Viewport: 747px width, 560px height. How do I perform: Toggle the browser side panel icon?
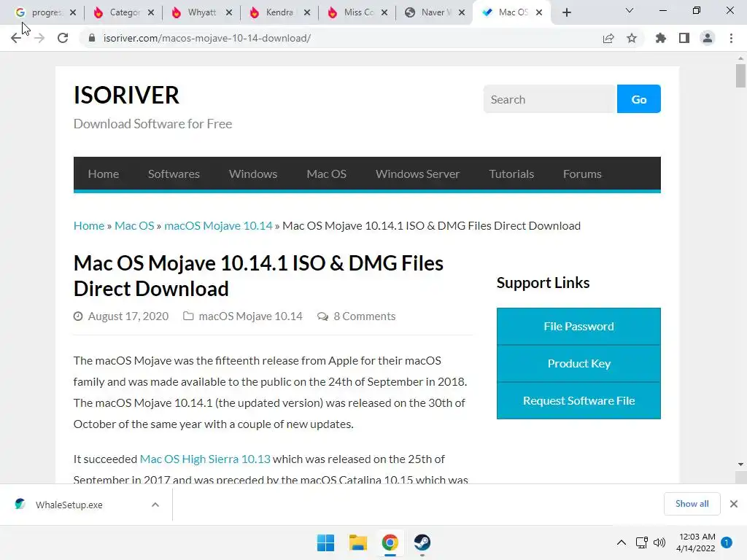coord(684,38)
